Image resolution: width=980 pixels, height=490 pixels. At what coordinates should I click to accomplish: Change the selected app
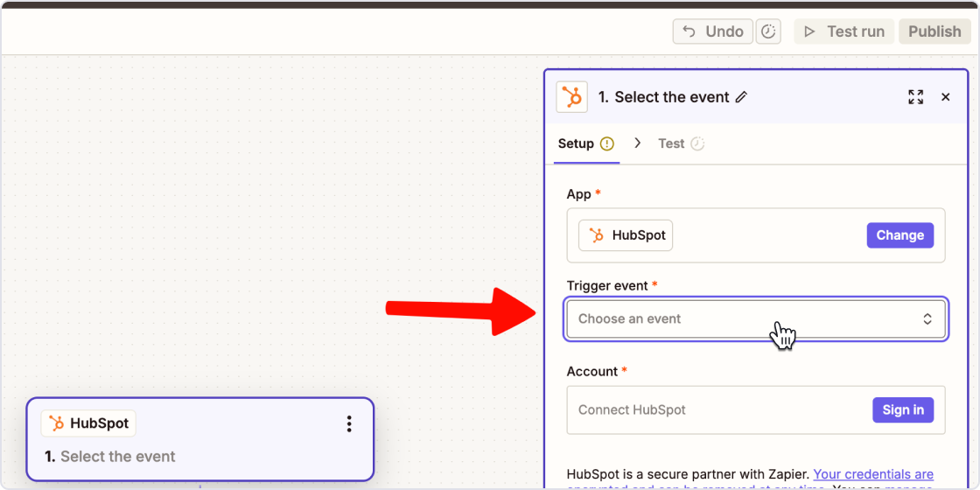[900, 235]
